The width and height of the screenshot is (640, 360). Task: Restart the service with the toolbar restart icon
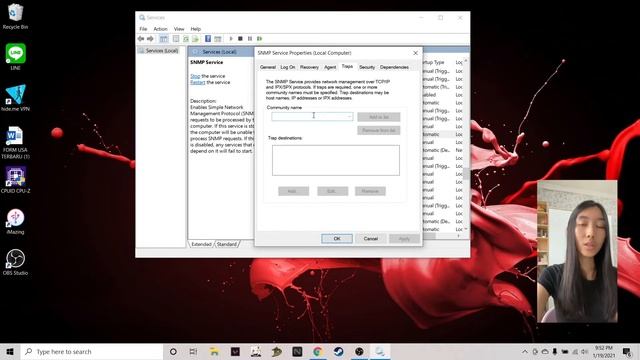coord(260,38)
